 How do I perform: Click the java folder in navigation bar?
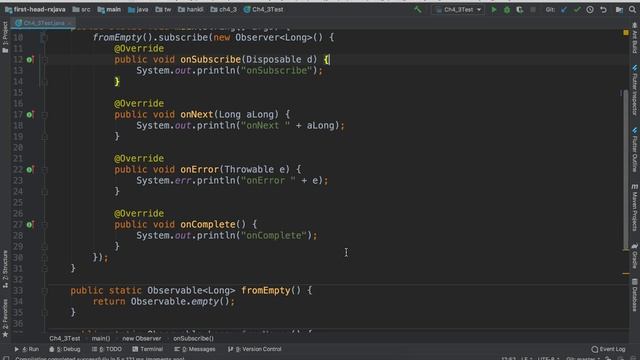click(138, 9)
